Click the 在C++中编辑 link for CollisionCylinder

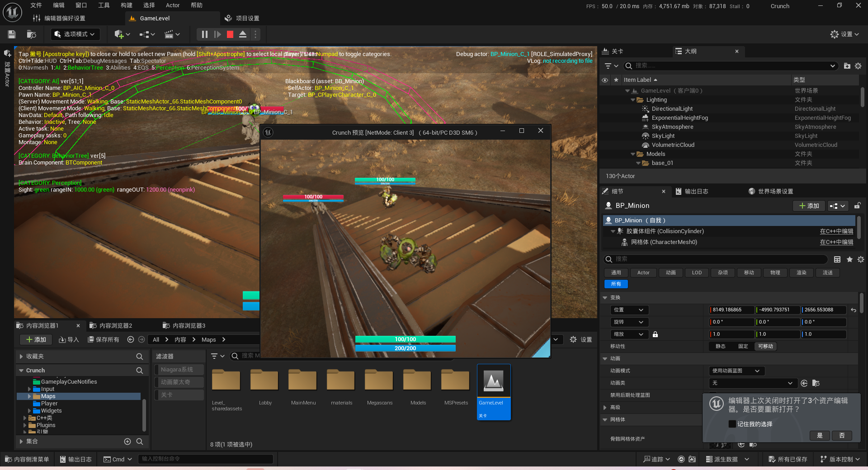(x=836, y=231)
